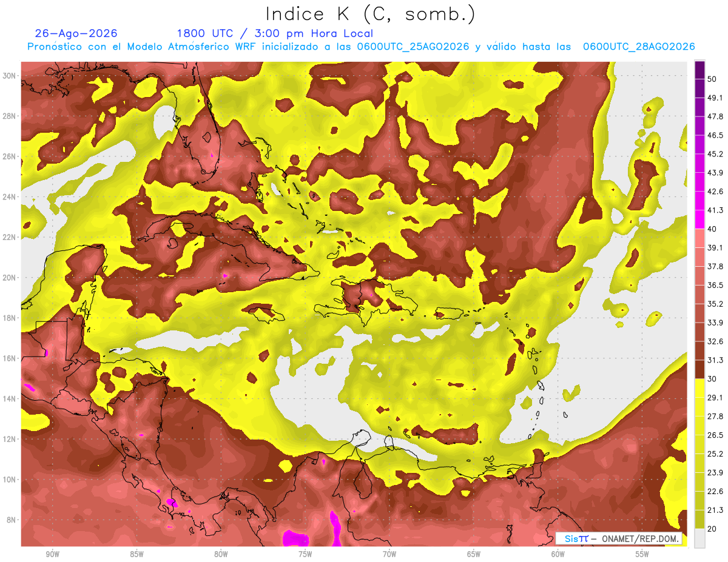Screen dimensions: 728x562
Task: Click the '65W' longitude axis label
Action: point(474,554)
